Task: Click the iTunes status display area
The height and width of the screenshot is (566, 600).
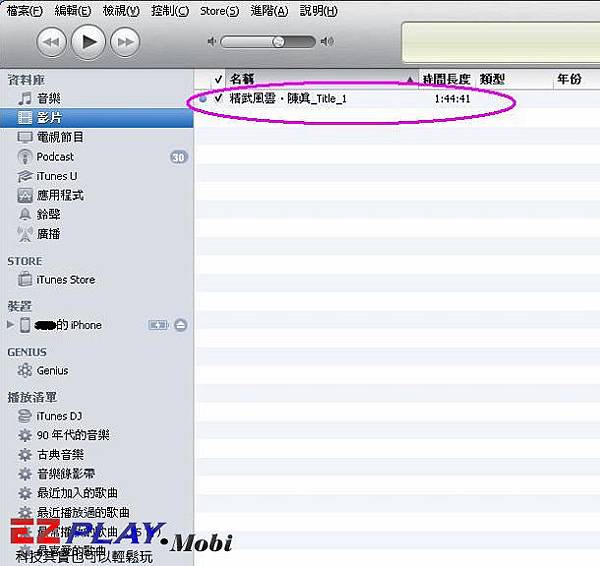Action: pyautogui.click(x=501, y=42)
